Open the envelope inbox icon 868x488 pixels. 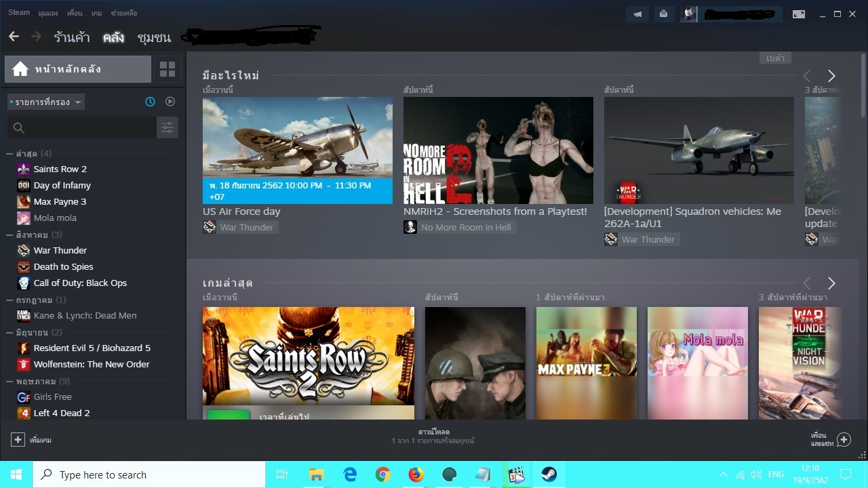point(663,14)
